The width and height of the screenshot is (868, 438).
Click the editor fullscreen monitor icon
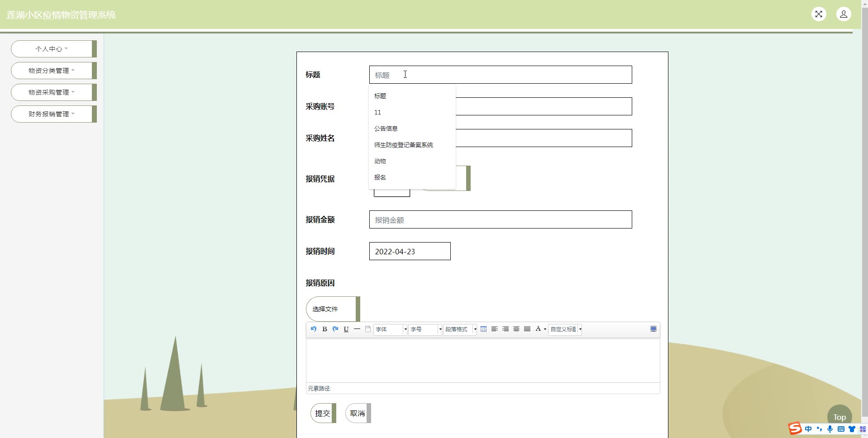coord(653,329)
